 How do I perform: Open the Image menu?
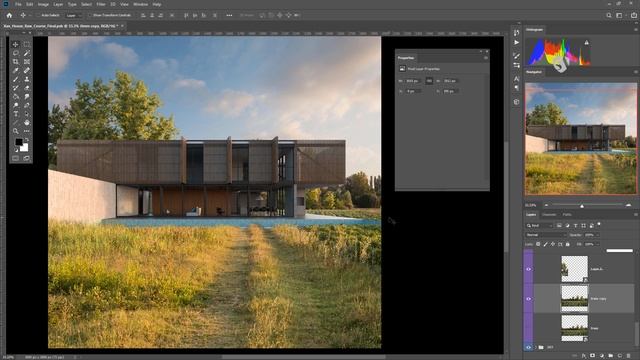click(x=43, y=4)
